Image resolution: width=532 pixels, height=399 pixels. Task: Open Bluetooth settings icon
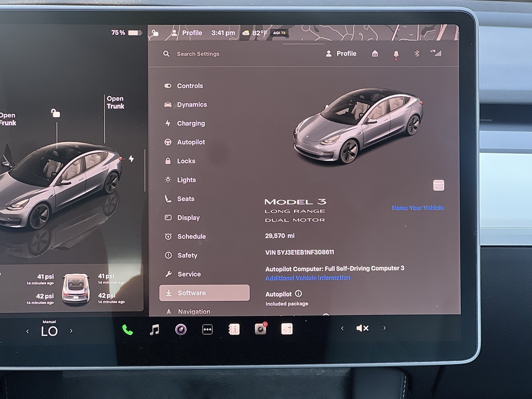[x=417, y=54]
